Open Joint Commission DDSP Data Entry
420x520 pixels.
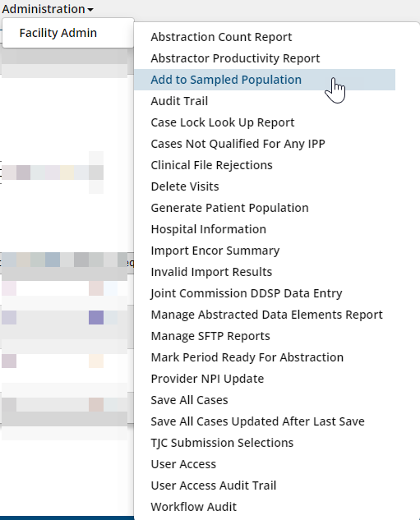246,293
